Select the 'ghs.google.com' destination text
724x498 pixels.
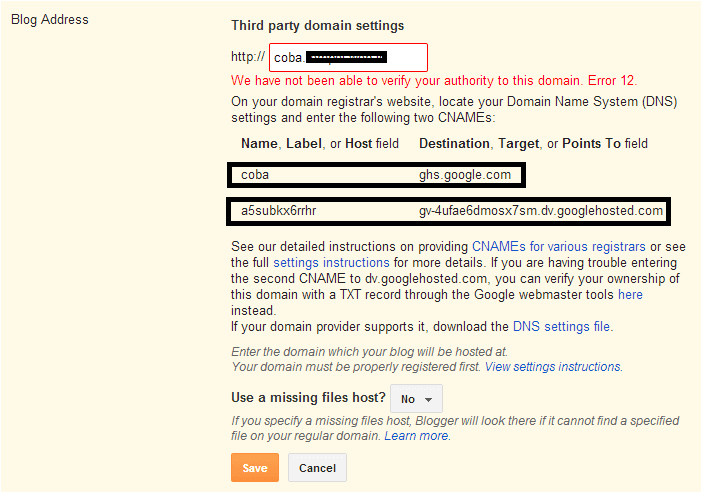465,175
